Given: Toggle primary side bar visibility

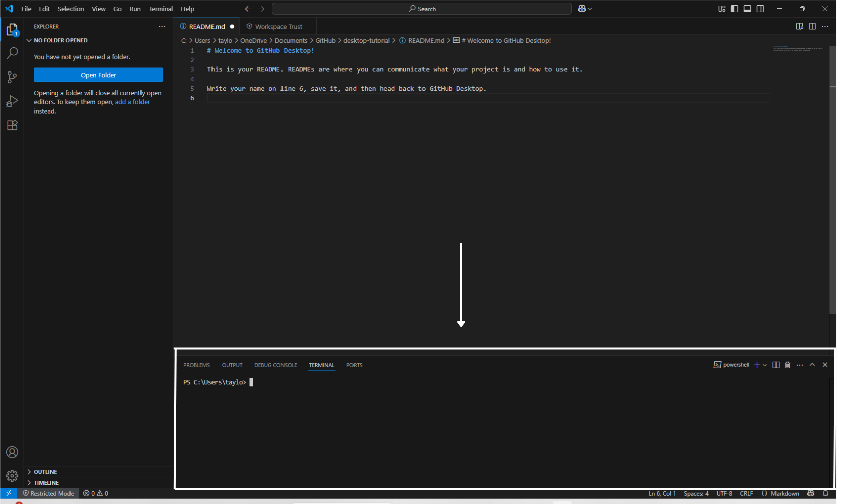Looking at the screenshot, I should (734, 9).
